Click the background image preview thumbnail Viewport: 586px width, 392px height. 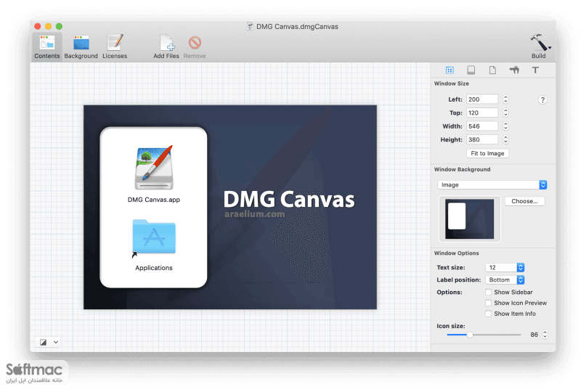point(469,219)
